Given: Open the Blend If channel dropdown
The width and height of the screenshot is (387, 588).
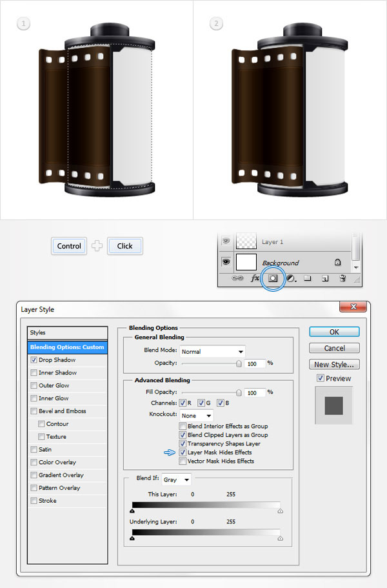Looking at the screenshot, I should pyautogui.click(x=177, y=480).
